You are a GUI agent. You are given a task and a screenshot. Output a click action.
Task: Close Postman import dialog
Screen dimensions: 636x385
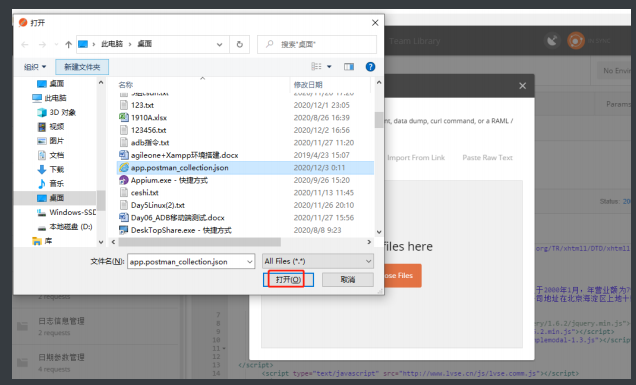pos(522,86)
